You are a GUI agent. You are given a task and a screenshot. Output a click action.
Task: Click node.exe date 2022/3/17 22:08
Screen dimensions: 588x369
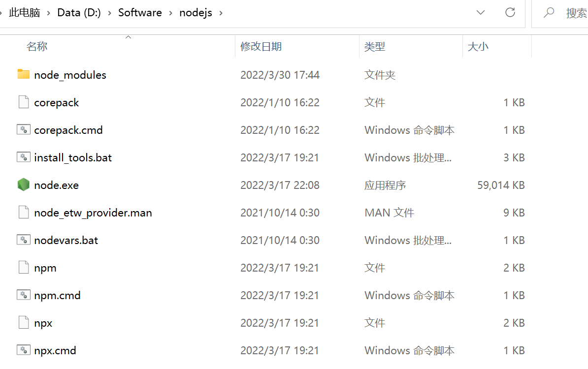pyautogui.click(x=280, y=185)
